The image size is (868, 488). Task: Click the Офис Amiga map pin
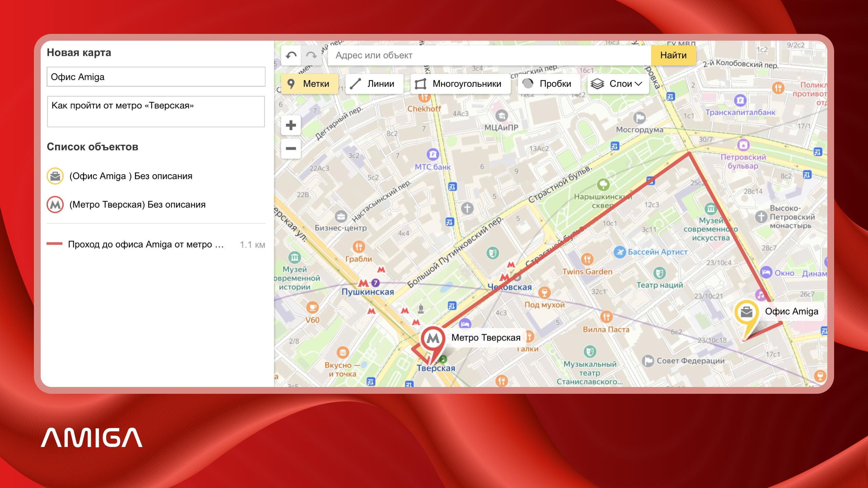[x=746, y=312]
